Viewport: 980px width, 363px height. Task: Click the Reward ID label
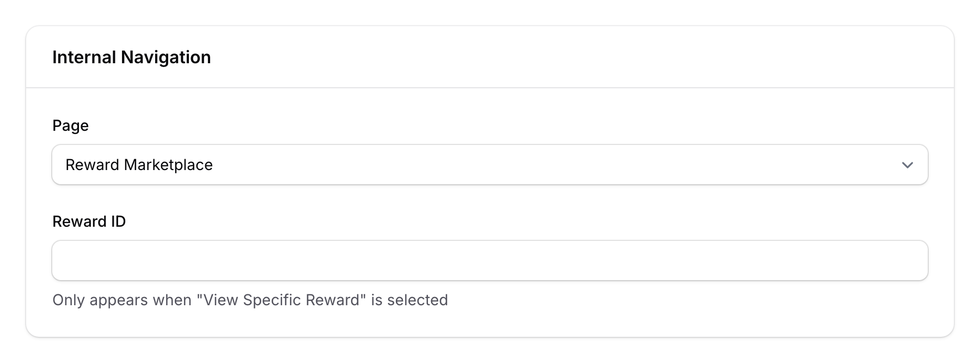pos(89,221)
